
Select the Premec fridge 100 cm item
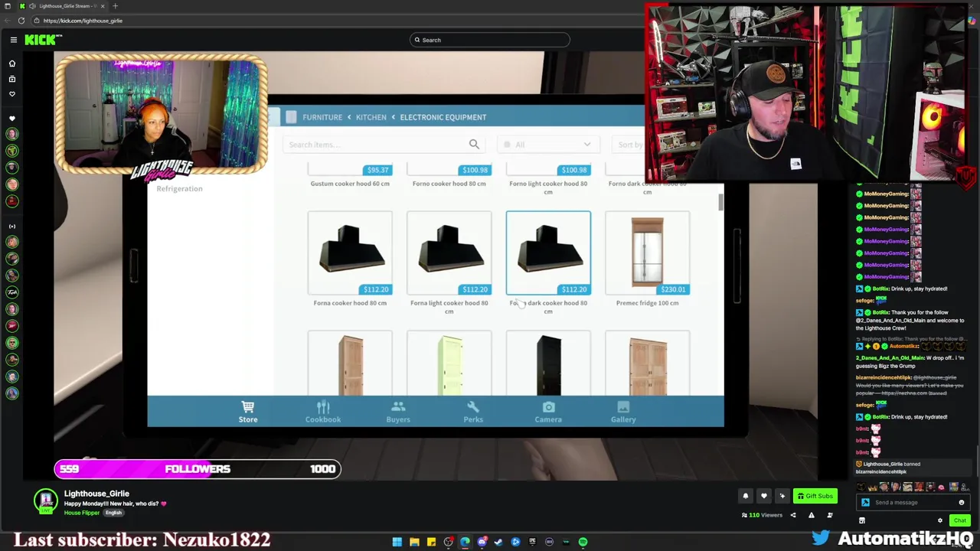(647, 253)
